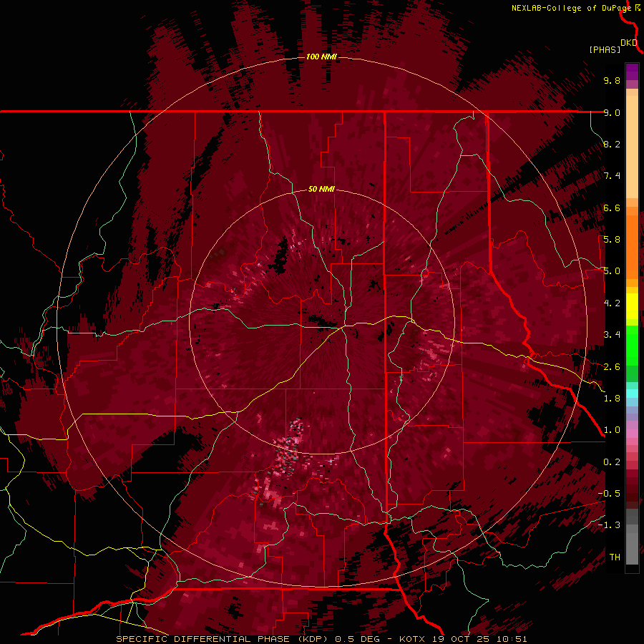Pick the bright green color bar segment
644x644 pixels.
click(632, 344)
